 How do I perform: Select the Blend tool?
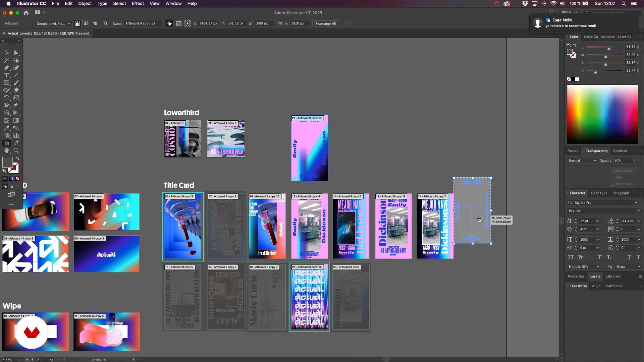pyautogui.click(x=16, y=128)
